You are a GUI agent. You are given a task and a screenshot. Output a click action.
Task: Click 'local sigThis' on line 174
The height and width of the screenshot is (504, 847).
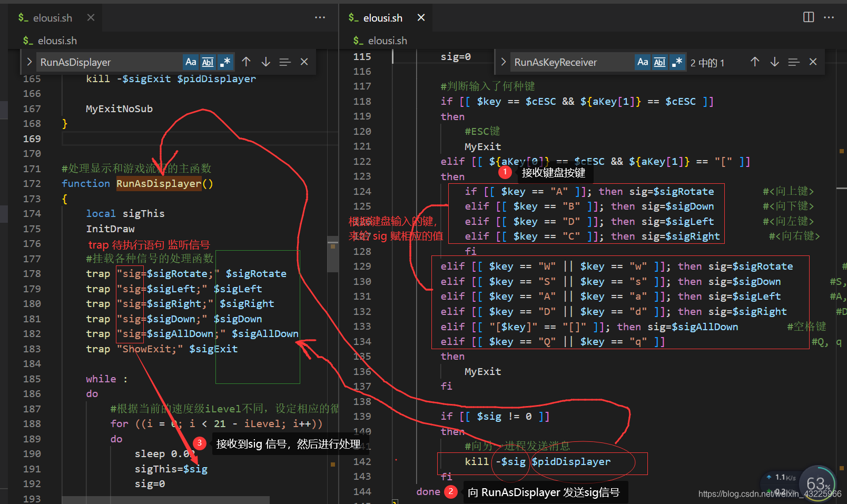click(125, 213)
